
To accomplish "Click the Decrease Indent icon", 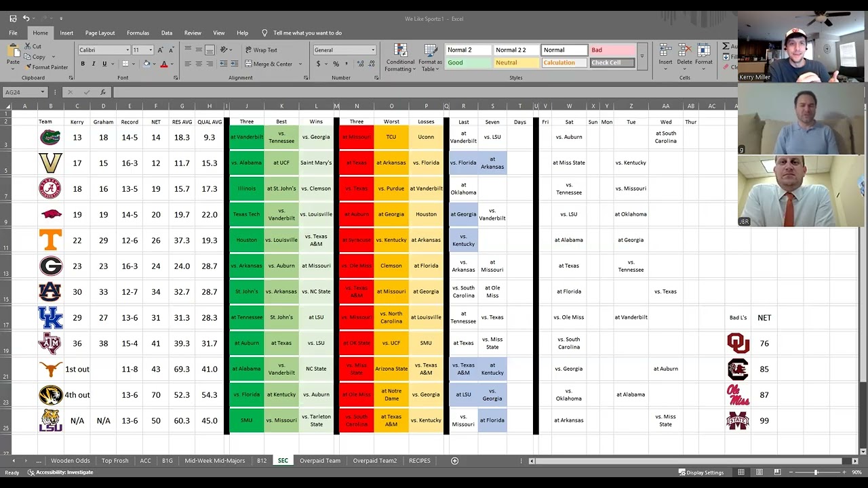I will 223,64.
